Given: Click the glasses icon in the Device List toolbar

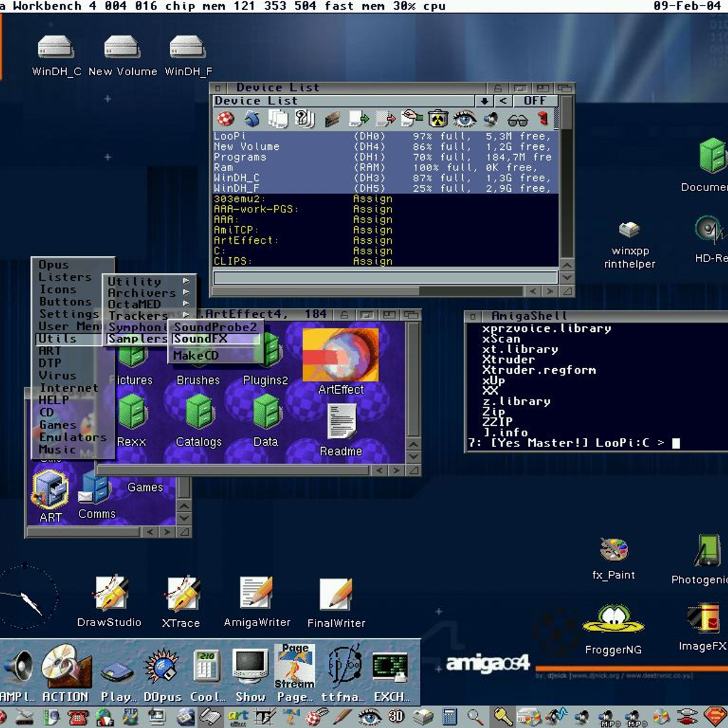Looking at the screenshot, I should [x=517, y=120].
